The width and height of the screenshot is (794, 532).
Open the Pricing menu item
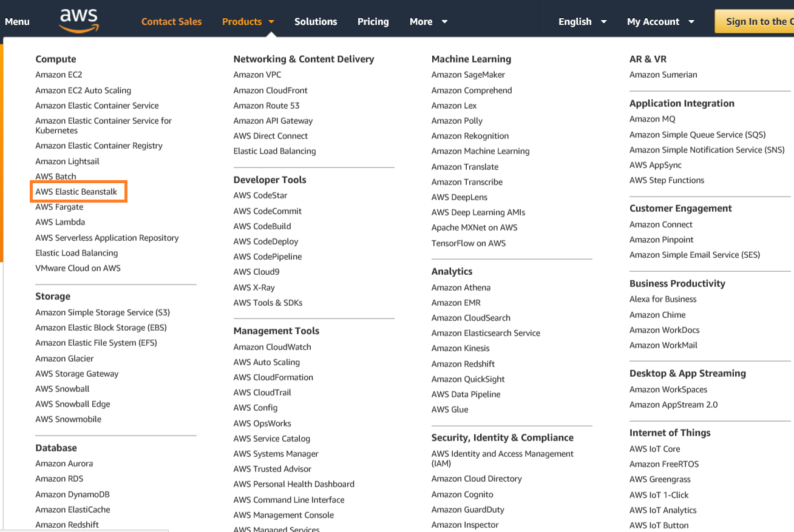pyautogui.click(x=373, y=21)
